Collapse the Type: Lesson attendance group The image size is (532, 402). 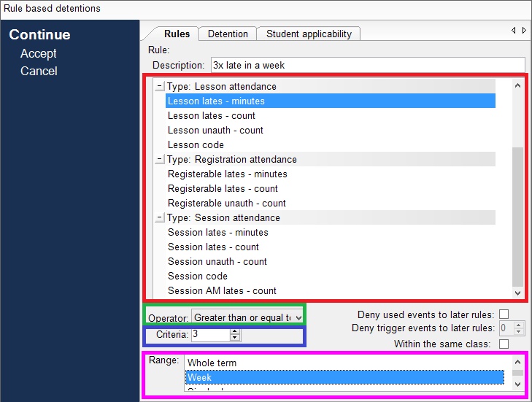click(160, 87)
